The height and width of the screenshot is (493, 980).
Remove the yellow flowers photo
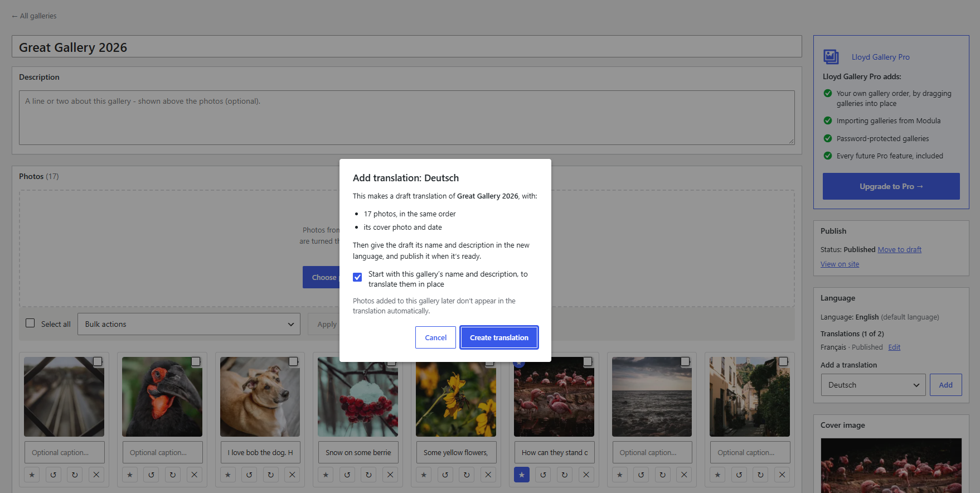point(488,475)
